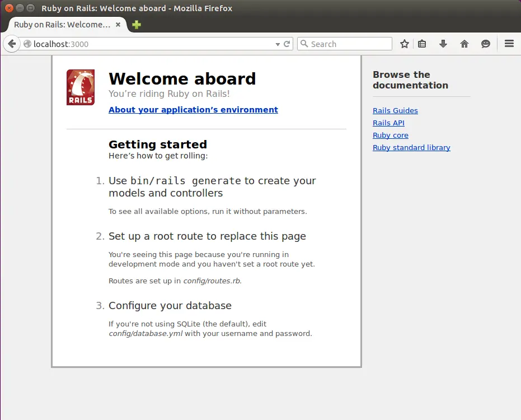The image size is (521, 420).
Task: Select the Ruby on Rails Welcome tab
Action: [x=62, y=25]
